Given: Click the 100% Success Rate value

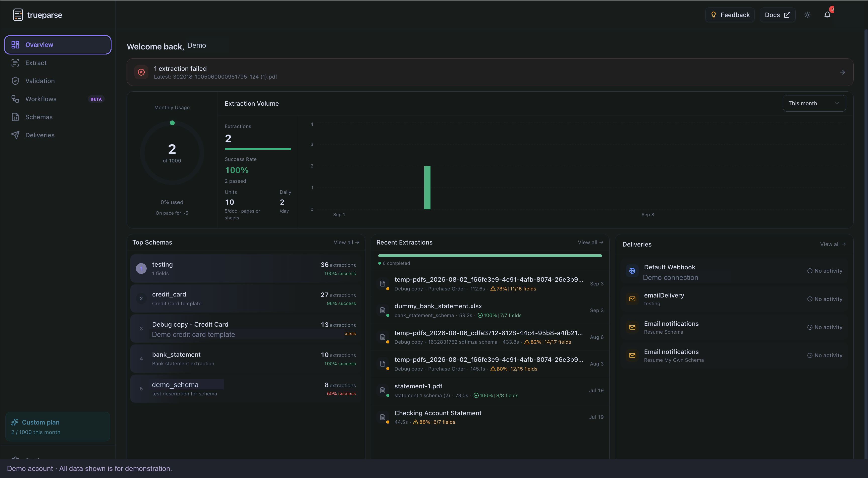Looking at the screenshot, I should [x=237, y=170].
